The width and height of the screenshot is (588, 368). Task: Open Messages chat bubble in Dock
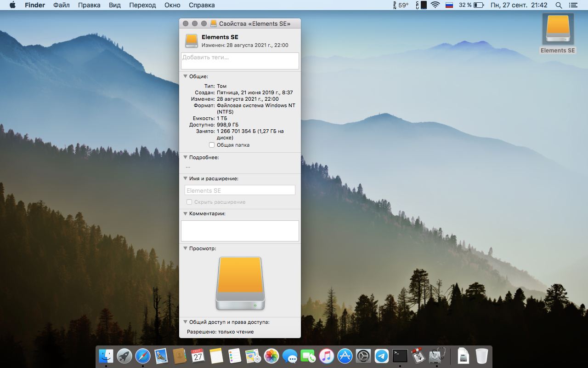point(290,356)
